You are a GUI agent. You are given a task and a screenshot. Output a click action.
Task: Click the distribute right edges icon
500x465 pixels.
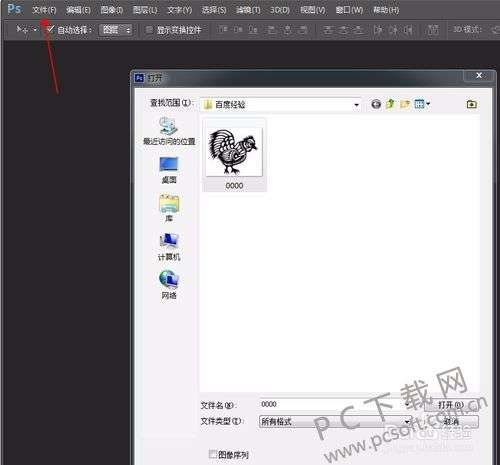pos(408,30)
